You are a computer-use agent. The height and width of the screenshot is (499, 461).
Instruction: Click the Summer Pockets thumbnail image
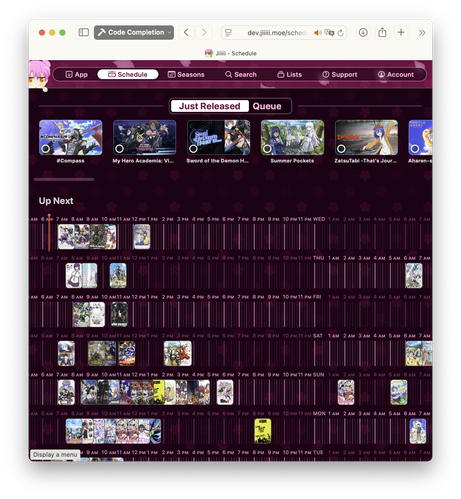(x=292, y=137)
